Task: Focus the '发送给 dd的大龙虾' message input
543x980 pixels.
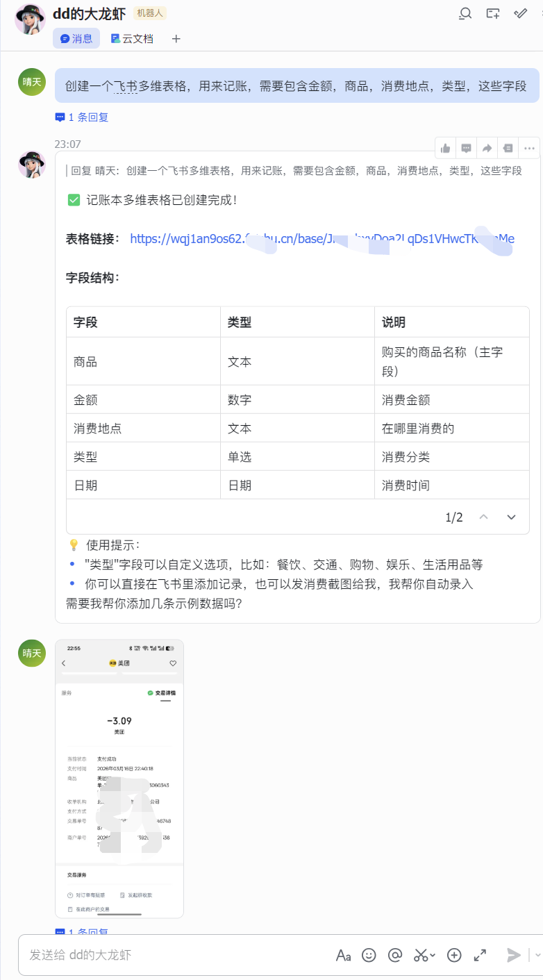Action: click(x=174, y=955)
